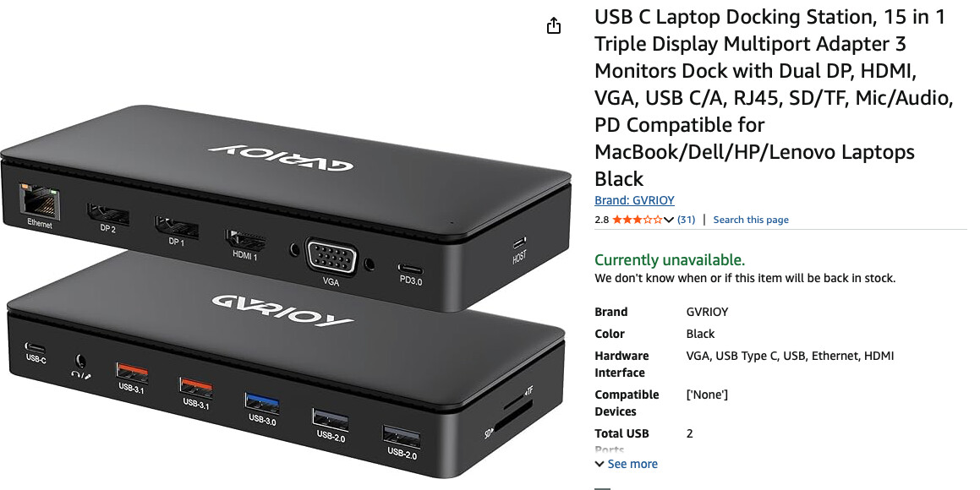This screenshot has height=490, width=980.
Task: Click the star rating icons
Action: [637, 220]
